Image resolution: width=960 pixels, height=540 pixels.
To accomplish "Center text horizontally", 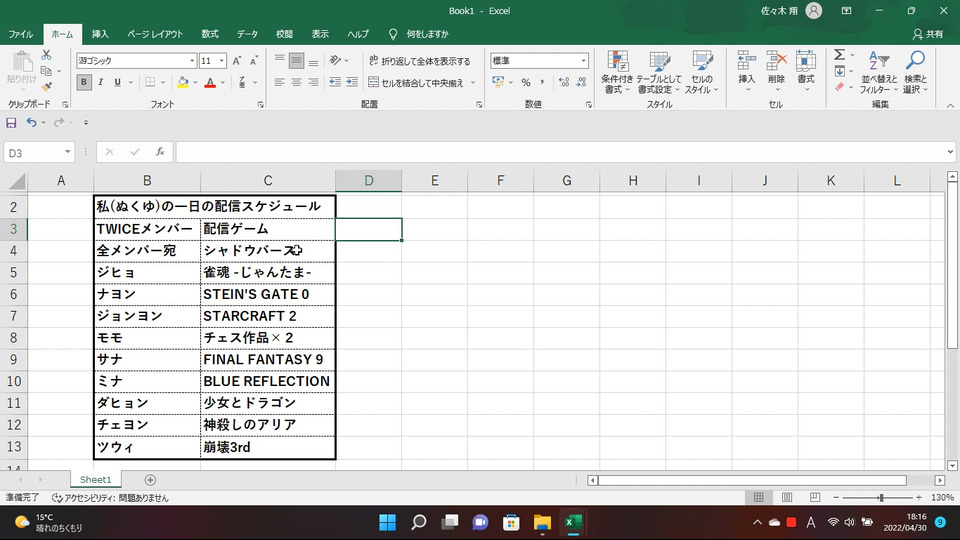I will click(x=296, y=82).
